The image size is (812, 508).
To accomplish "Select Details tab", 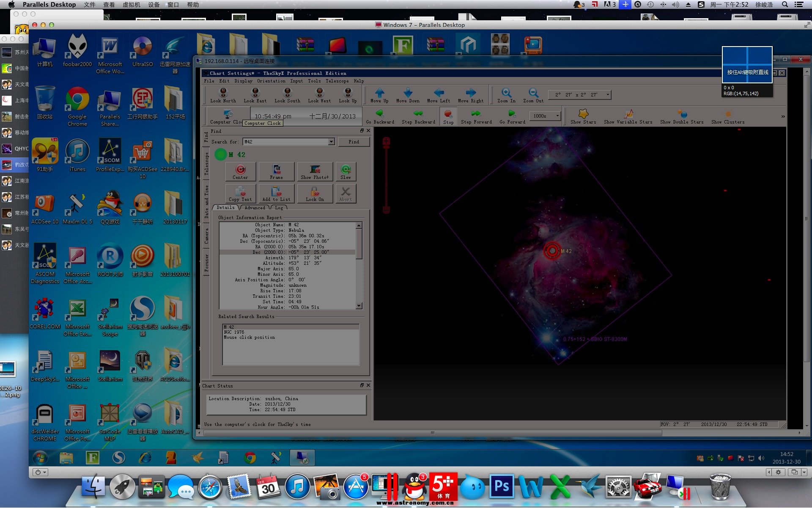I will [225, 207].
